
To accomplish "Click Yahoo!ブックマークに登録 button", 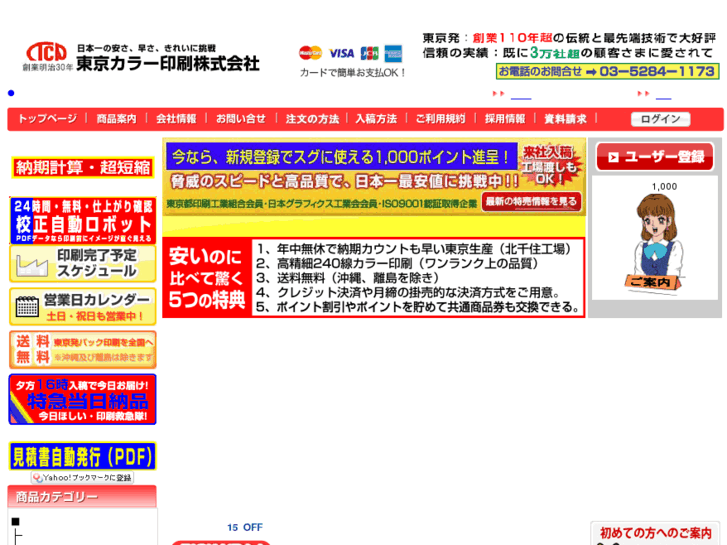I will (83, 478).
